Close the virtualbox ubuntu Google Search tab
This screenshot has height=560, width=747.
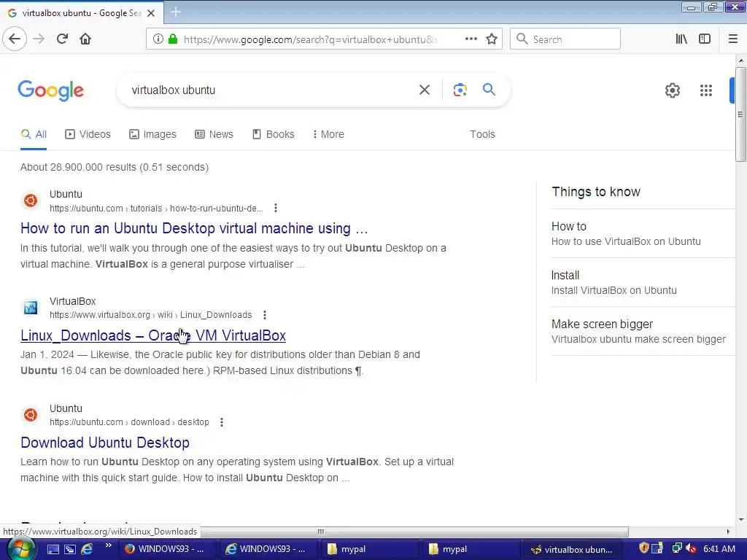click(151, 13)
